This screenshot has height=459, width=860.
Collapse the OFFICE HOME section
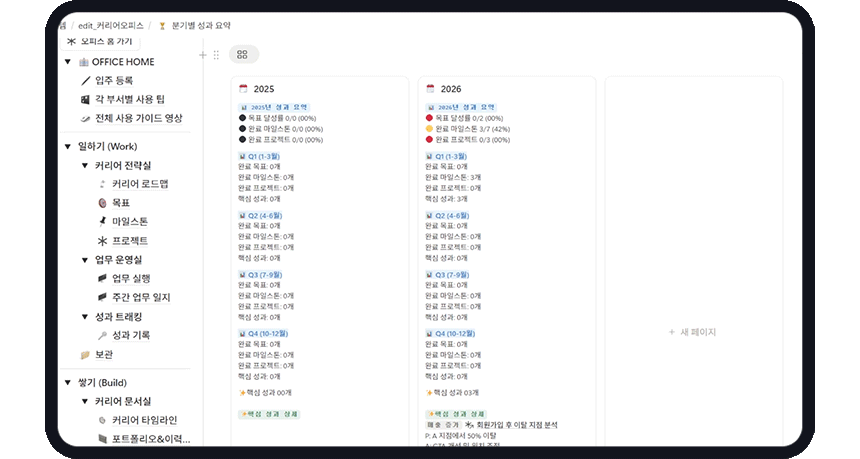point(67,62)
